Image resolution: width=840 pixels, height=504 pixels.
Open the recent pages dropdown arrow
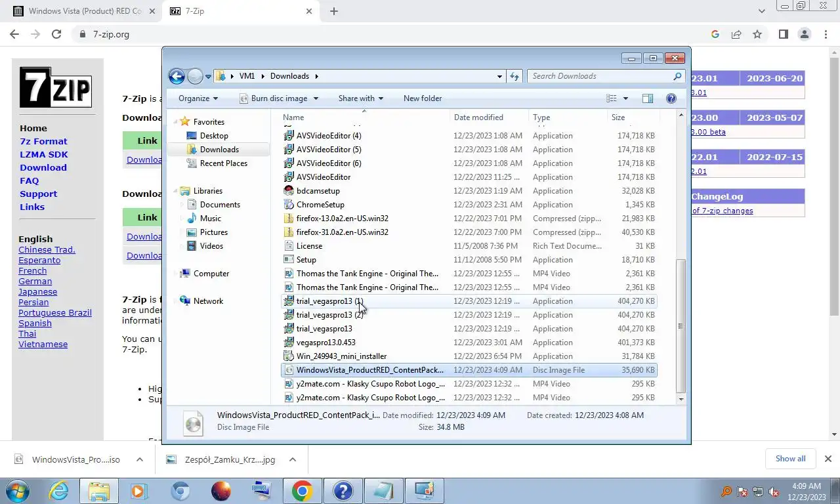(x=209, y=76)
